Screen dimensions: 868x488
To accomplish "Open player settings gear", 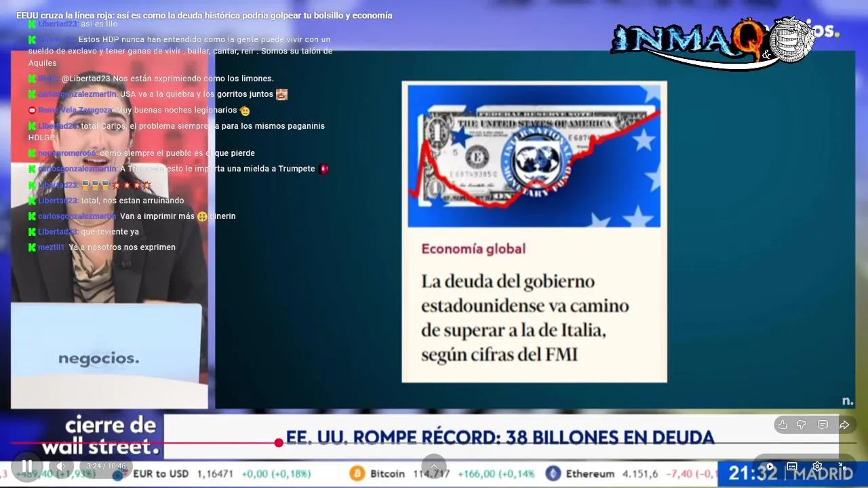I will click(817, 466).
